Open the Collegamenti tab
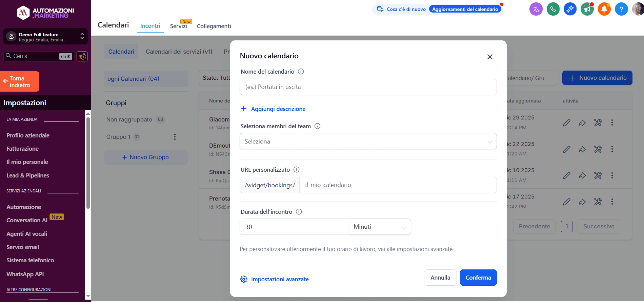644x302 pixels. click(x=214, y=26)
